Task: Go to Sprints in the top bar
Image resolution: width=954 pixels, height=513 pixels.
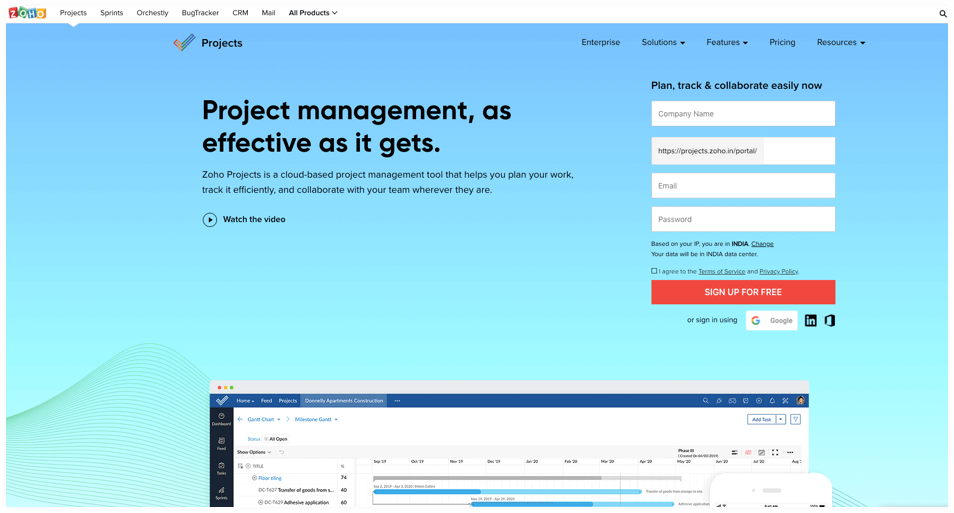Action: coord(111,13)
